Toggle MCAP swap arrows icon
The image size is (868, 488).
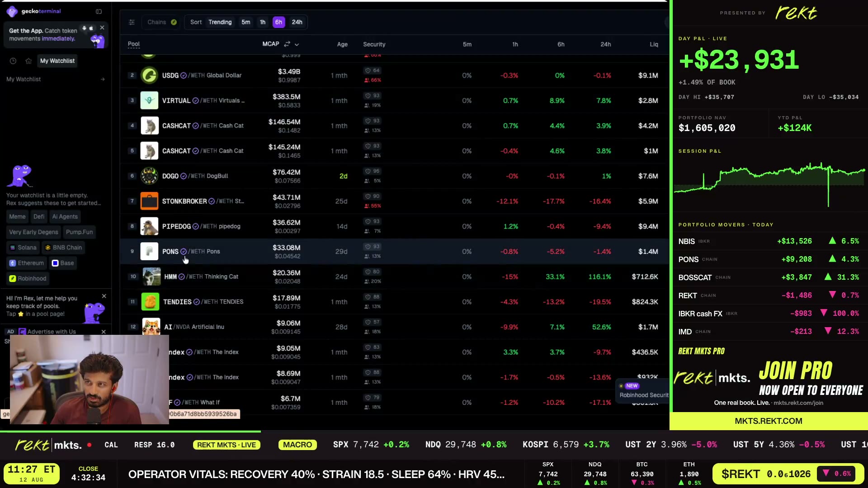tap(287, 44)
